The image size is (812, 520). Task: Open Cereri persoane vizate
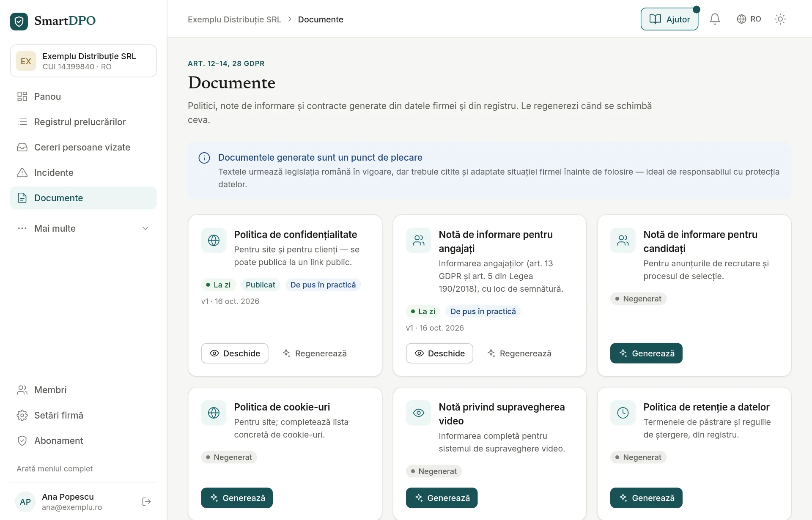pos(83,147)
